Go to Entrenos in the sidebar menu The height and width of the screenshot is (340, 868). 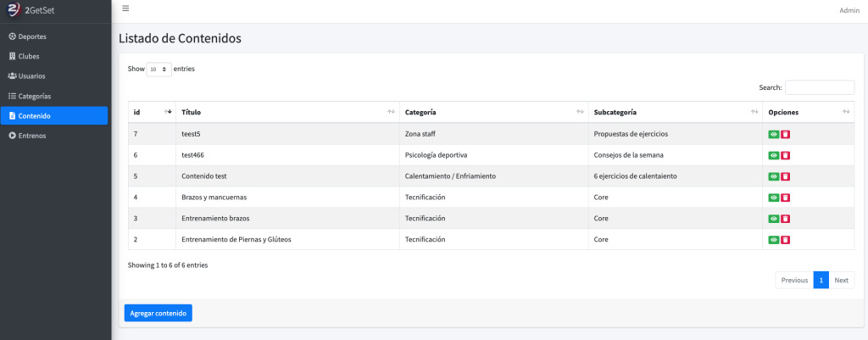pos(32,136)
